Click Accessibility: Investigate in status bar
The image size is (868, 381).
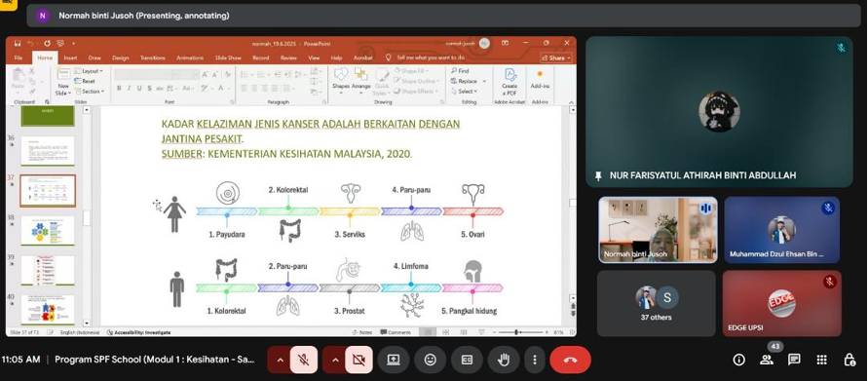[x=139, y=332]
